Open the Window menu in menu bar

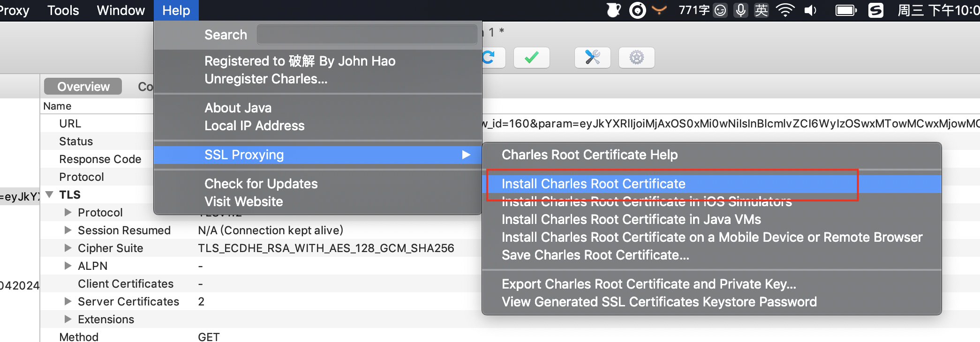pyautogui.click(x=121, y=10)
